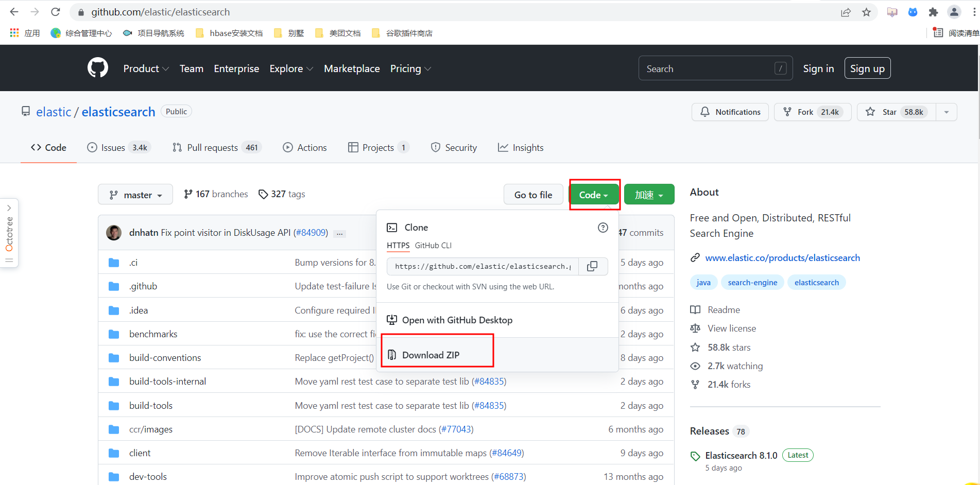Switch to the Security tab

point(454,148)
